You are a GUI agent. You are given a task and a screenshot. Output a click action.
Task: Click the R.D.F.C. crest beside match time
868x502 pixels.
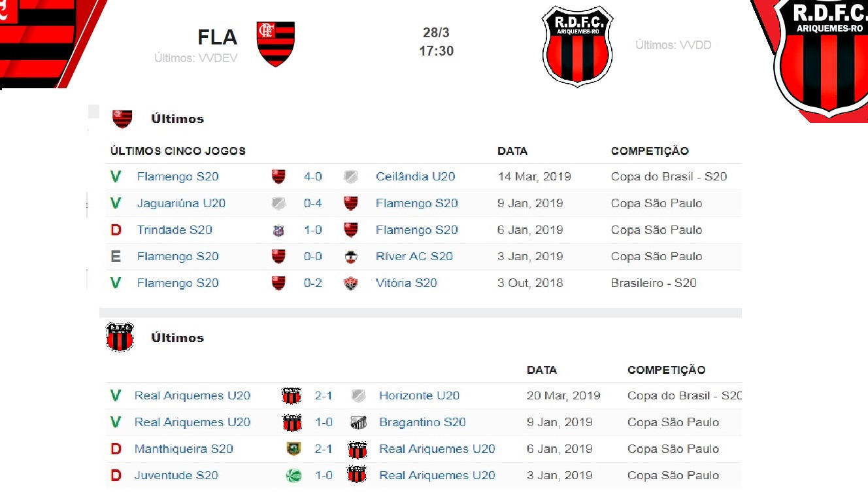[577, 46]
